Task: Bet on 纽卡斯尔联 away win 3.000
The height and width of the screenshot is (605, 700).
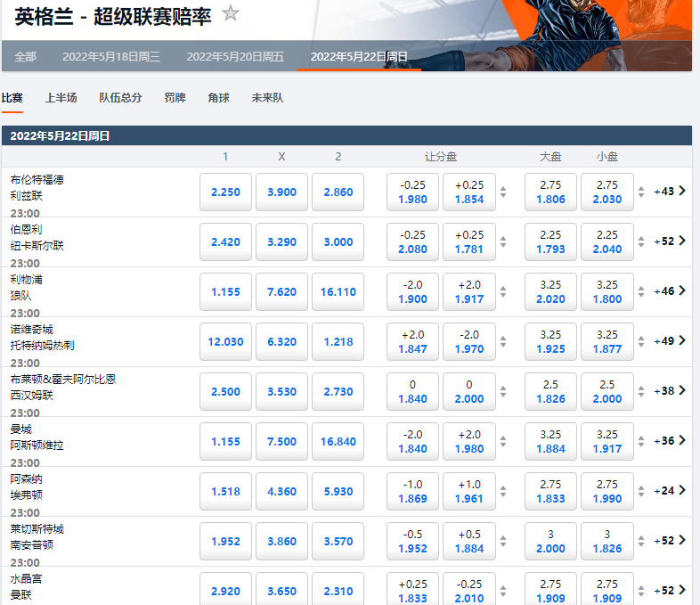Action: click(x=338, y=242)
